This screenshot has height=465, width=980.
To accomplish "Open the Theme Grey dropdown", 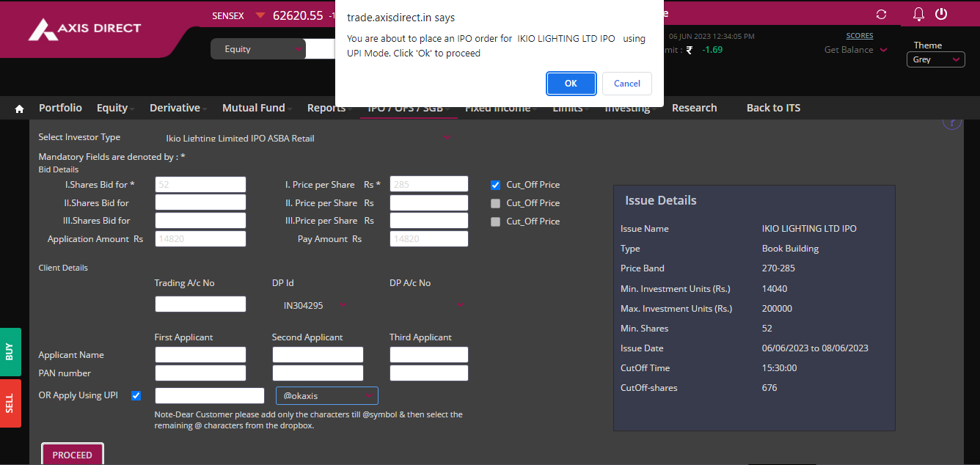I will pyautogui.click(x=935, y=59).
